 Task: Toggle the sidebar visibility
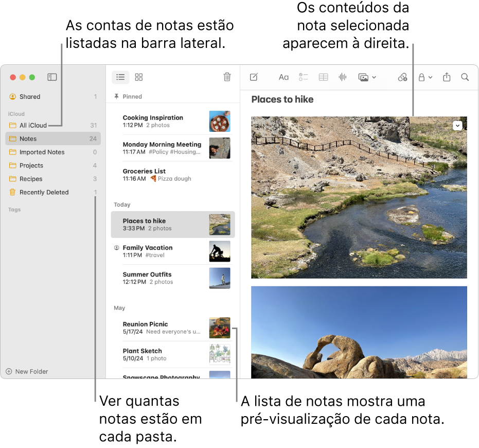(x=52, y=77)
